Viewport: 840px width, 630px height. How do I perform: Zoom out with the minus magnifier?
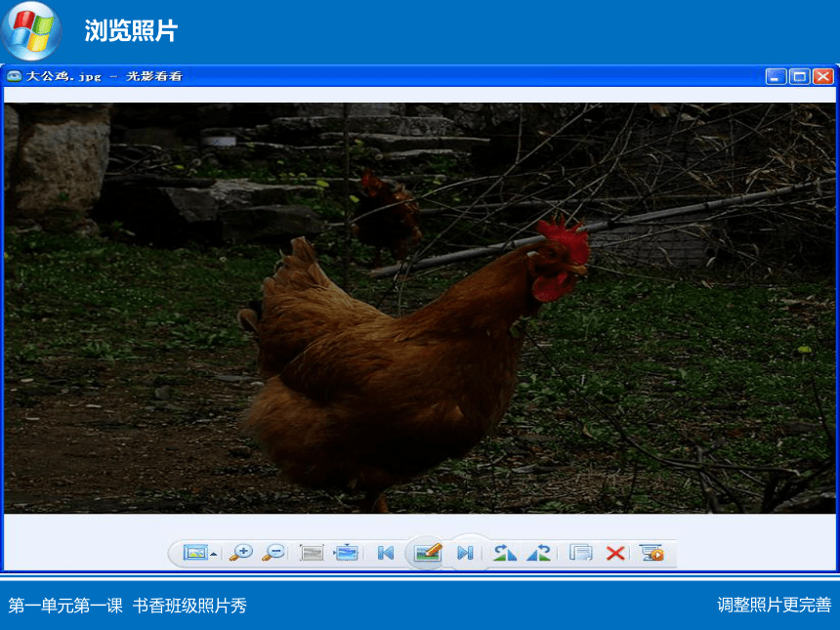[273, 553]
